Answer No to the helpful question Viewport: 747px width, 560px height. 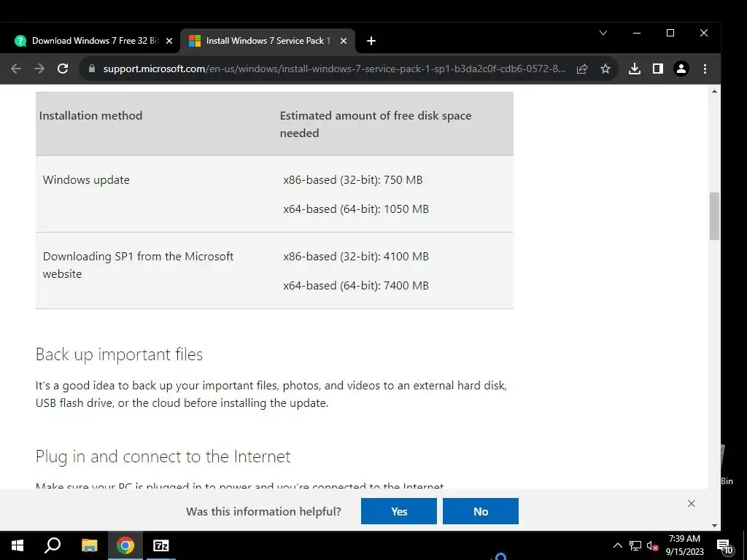[x=480, y=511]
